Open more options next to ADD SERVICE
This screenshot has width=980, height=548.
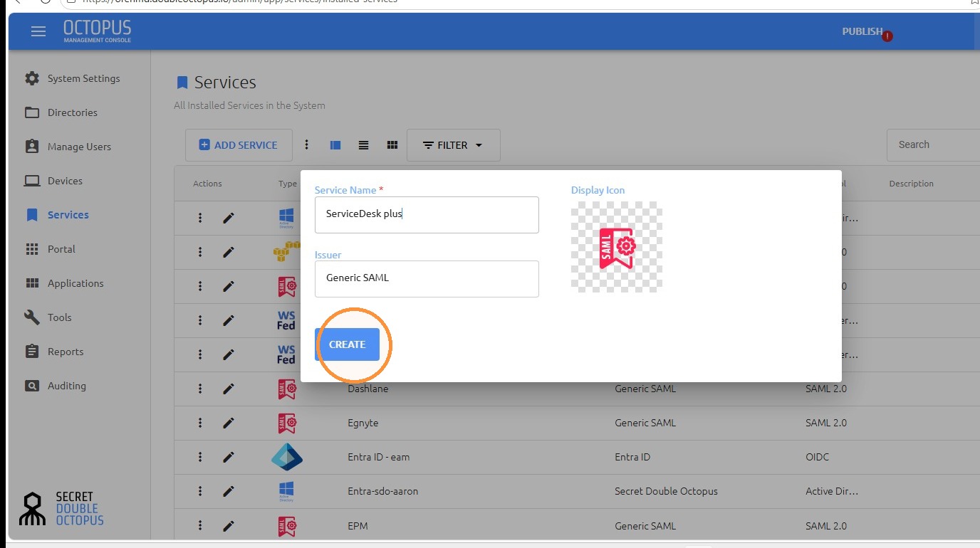click(x=306, y=144)
